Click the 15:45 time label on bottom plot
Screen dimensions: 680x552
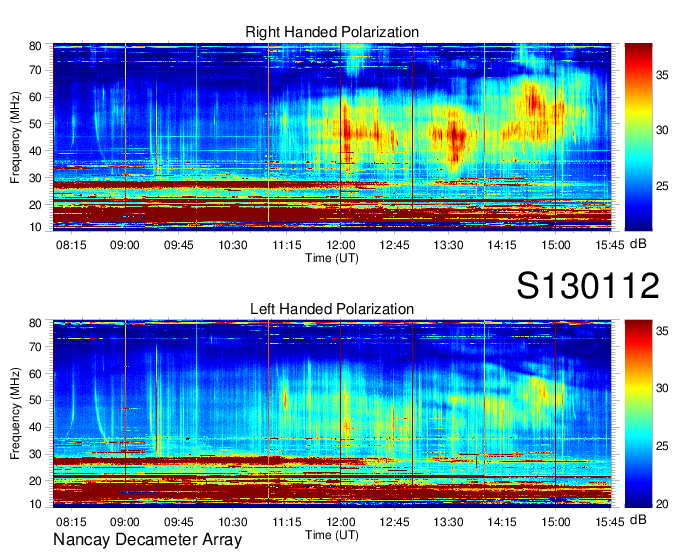pyautogui.click(x=609, y=522)
